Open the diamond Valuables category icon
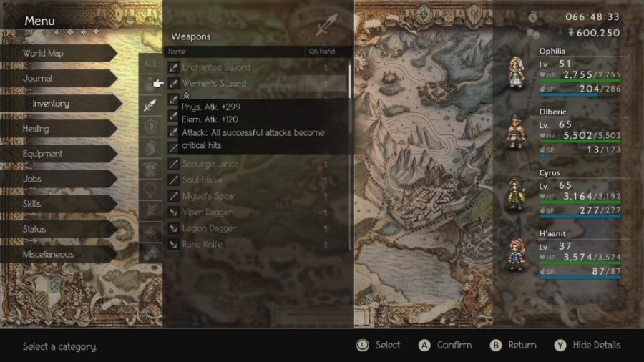The height and width of the screenshot is (362, 644). click(150, 232)
